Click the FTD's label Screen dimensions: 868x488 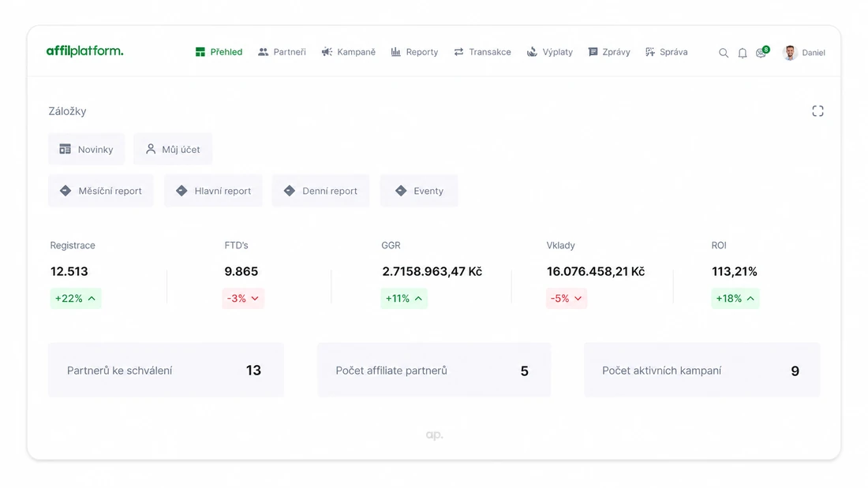(237, 245)
